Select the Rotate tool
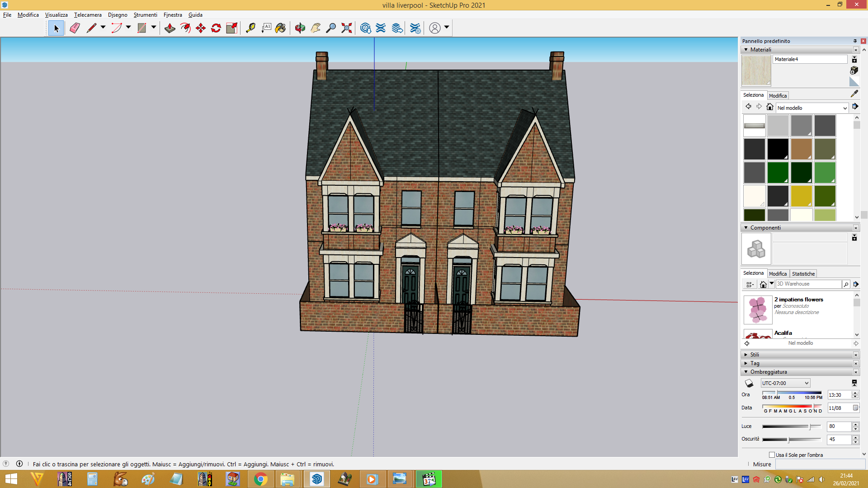 tap(216, 28)
